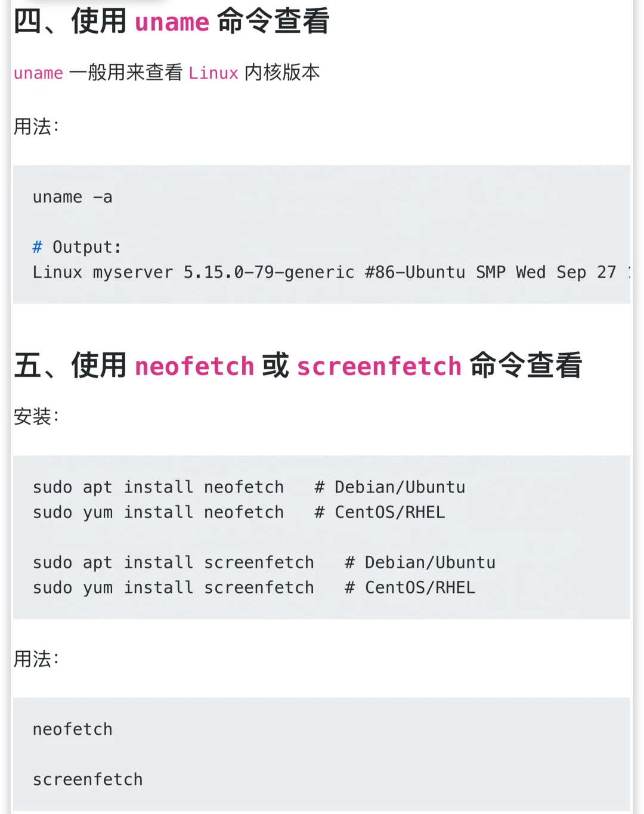Click the "sudo apt install neofetch" command

pos(158,487)
